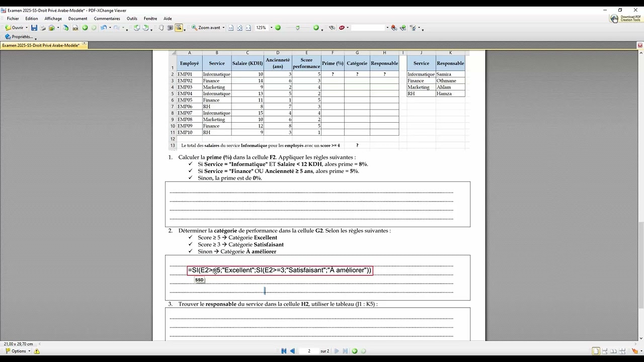Select the Snapshot camera tool
644x362 pixels.
tap(170, 28)
